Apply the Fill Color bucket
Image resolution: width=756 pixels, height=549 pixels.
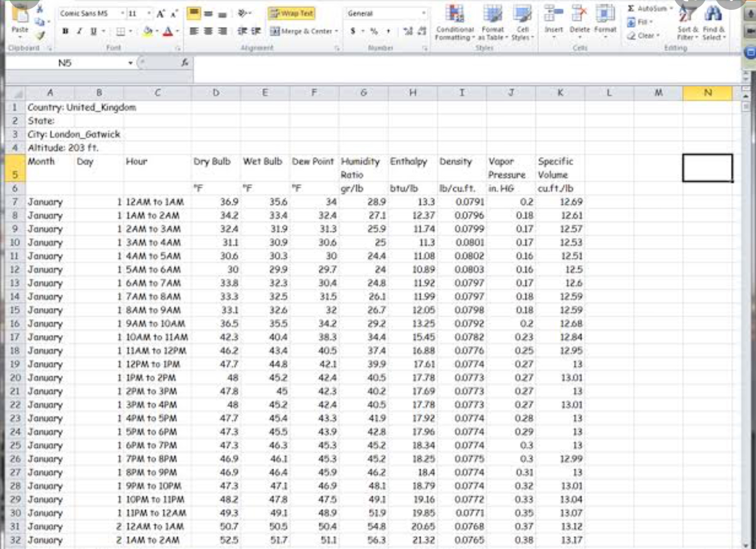[147, 31]
